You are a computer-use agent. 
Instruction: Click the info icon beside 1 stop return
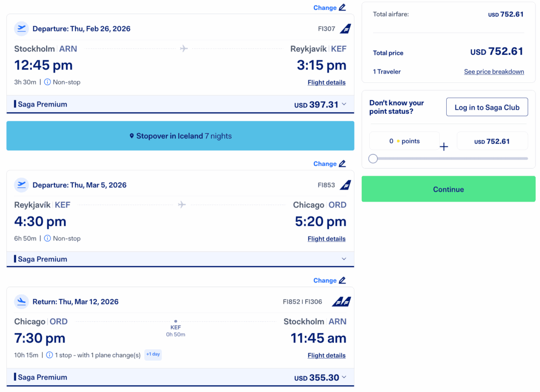click(50, 355)
